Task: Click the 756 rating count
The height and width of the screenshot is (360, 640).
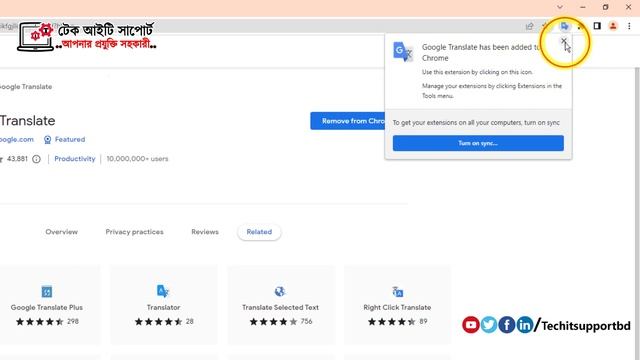Action: tap(306, 321)
